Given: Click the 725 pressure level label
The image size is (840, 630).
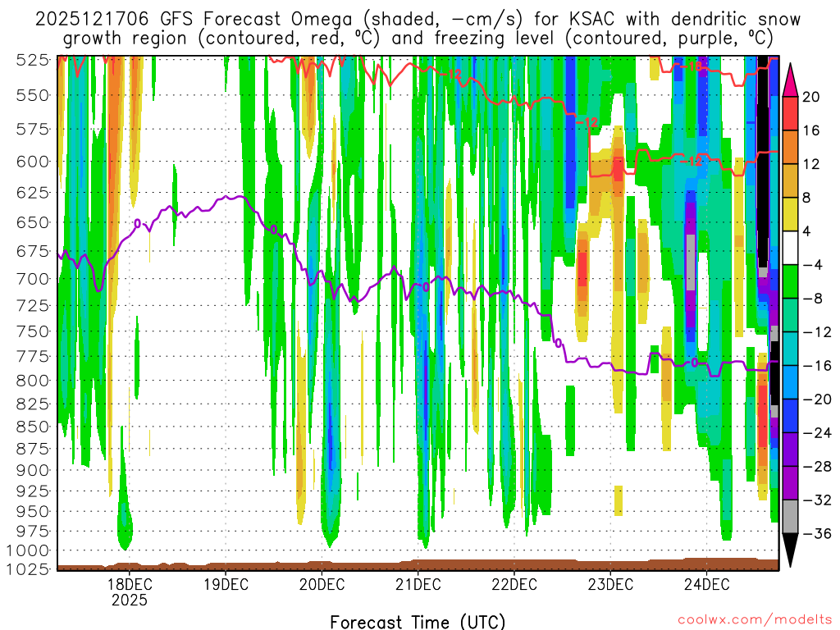Looking at the screenshot, I should [33, 305].
